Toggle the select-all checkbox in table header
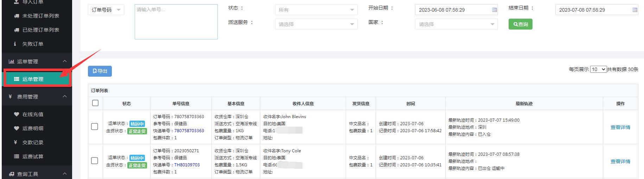644x179 pixels. click(x=95, y=103)
